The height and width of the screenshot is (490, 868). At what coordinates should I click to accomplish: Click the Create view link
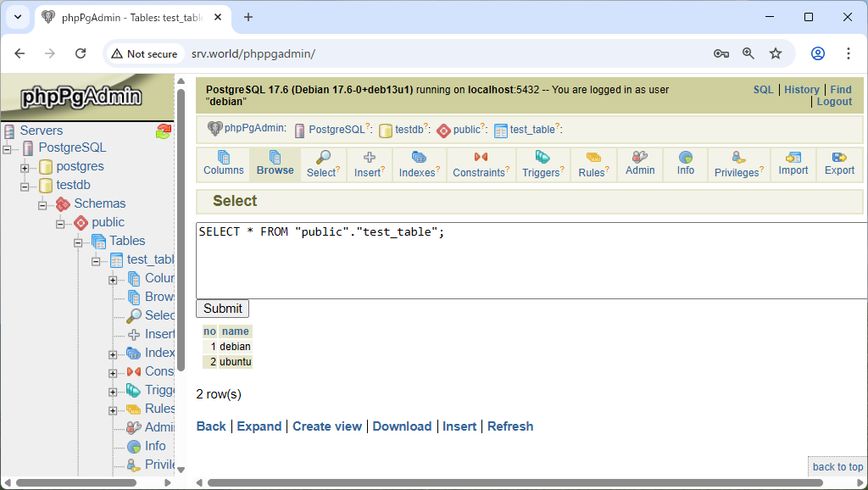point(327,426)
